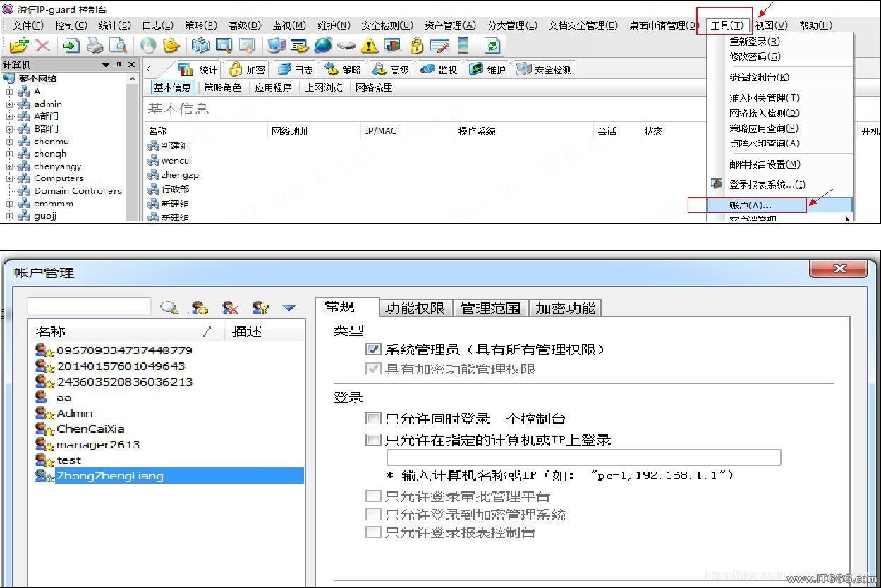Screen dimensions: 881x588
Task: Click the search magnifier icon in 帐户管理
Action: [x=169, y=307]
